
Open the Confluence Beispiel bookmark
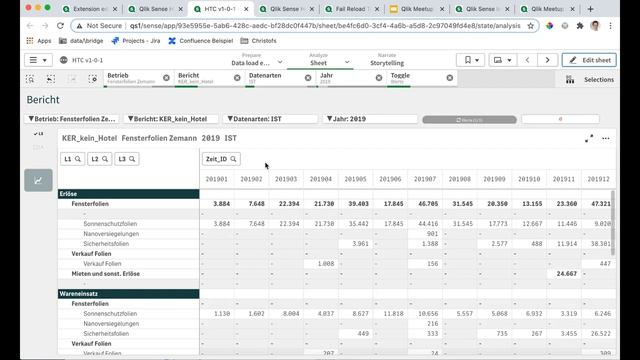pyautogui.click(x=200, y=41)
